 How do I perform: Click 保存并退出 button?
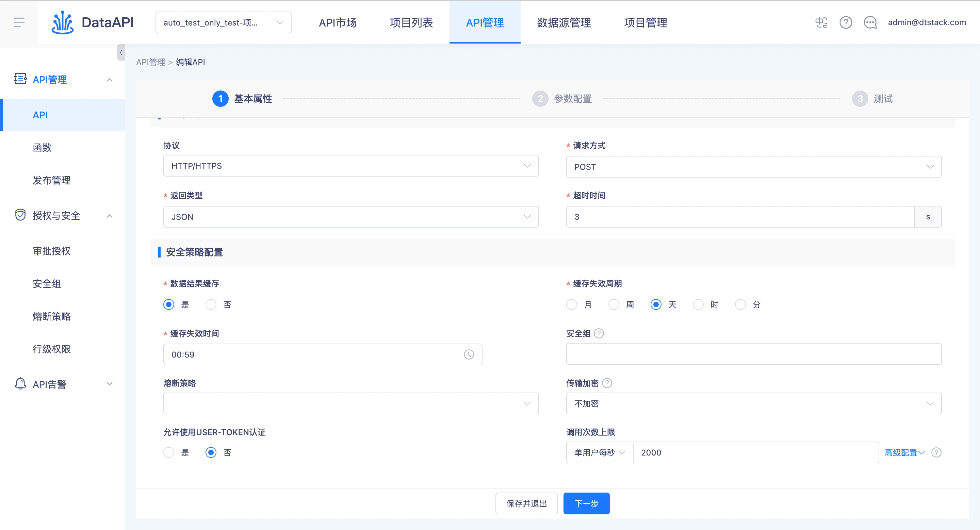coord(526,504)
